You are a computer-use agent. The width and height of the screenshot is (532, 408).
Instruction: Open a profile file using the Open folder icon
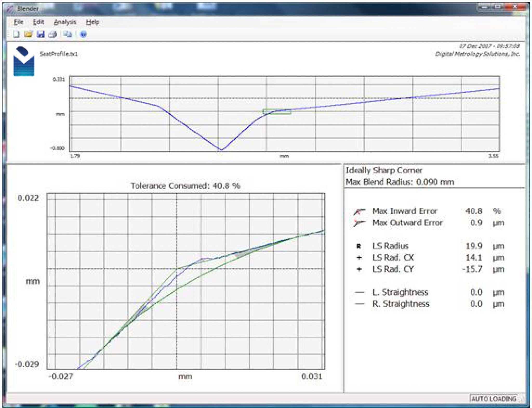(x=29, y=34)
